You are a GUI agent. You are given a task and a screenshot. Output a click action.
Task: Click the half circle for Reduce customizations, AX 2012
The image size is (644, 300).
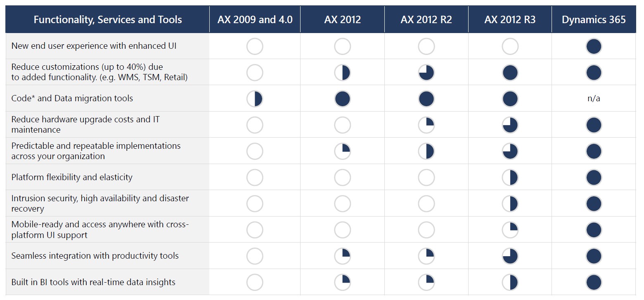click(342, 73)
